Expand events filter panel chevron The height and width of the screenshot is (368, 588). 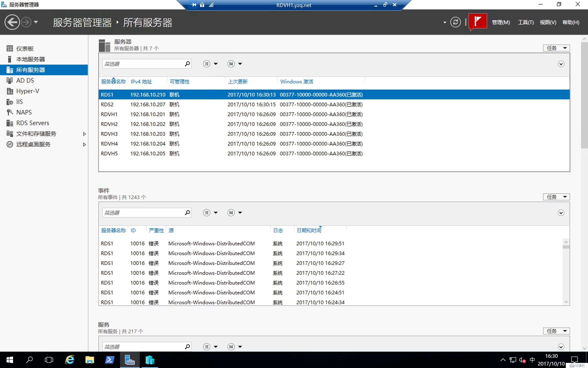tap(561, 213)
